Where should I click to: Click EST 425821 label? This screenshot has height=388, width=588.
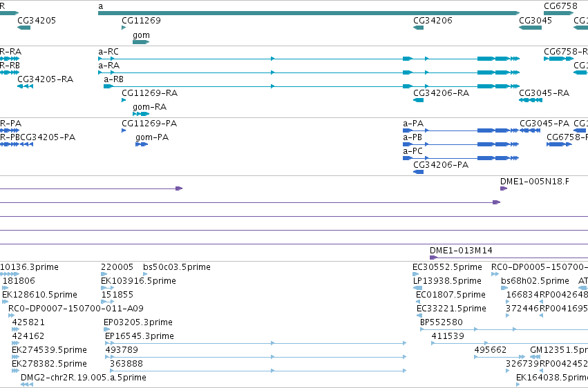click(x=28, y=322)
